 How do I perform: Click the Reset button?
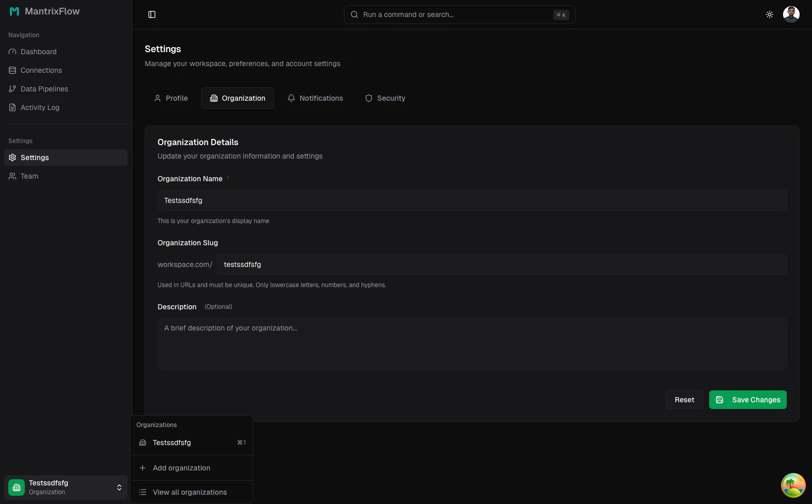pos(684,400)
